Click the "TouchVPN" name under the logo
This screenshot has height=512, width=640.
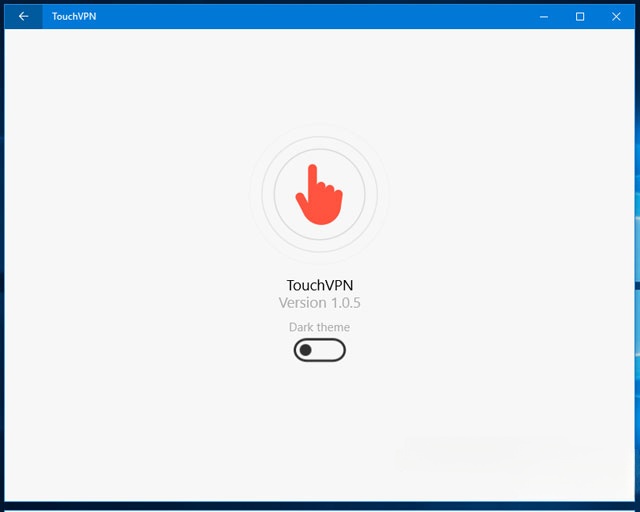point(320,285)
